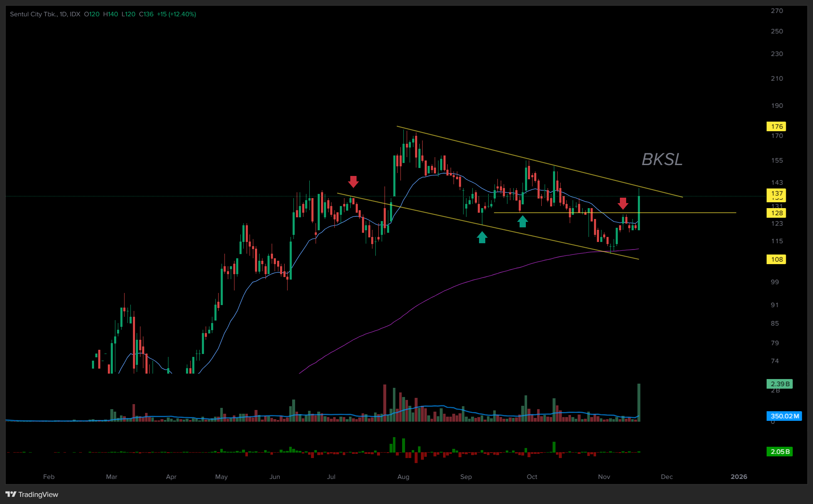
Task: Click the BKSL text annotation
Action: [662, 159]
